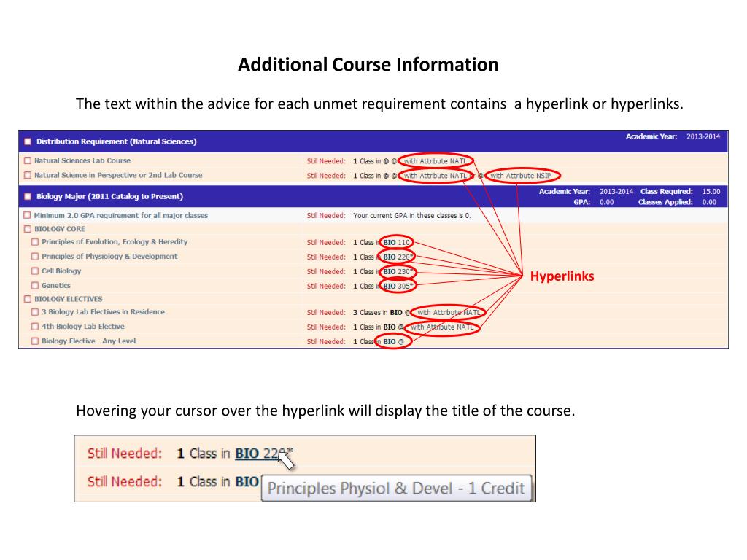Viewport: 747px width, 560px height.
Task: Click the Genetics label
Action: coord(56,286)
